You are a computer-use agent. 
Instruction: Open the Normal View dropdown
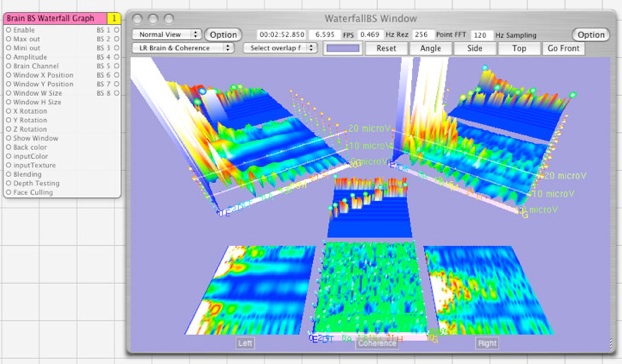pyautogui.click(x=167, y=34)
